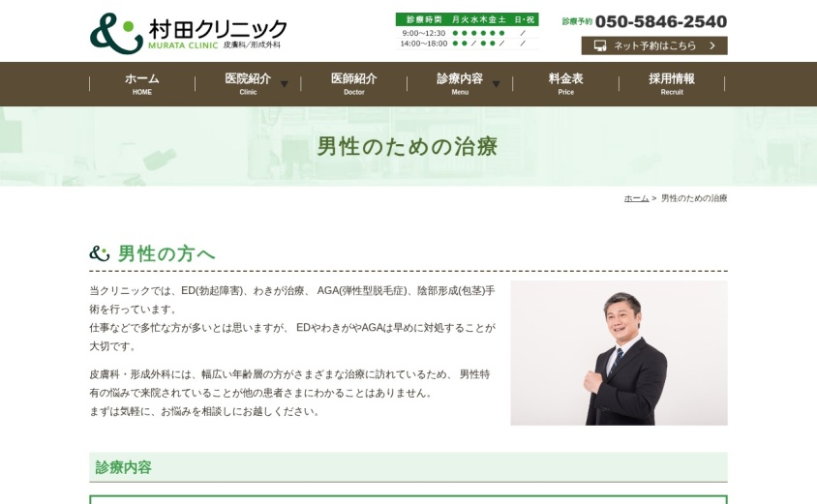Click 男性のための治療 page banner title
Screen dimensions: 817x504
(x=408, y=146)
